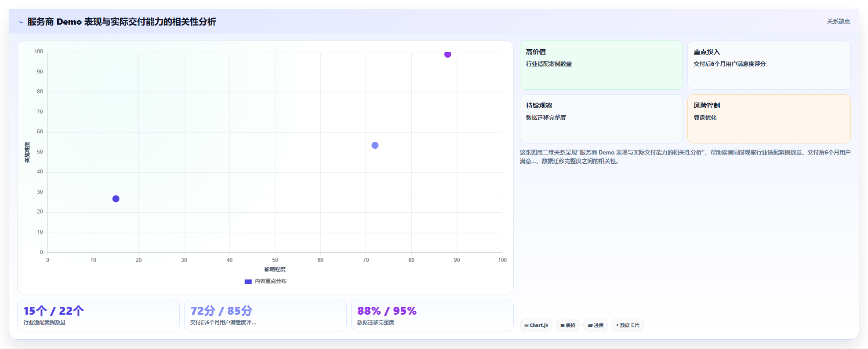Click the 影响程度 x-axis title
868x349 pixels.
click(275, 269)
